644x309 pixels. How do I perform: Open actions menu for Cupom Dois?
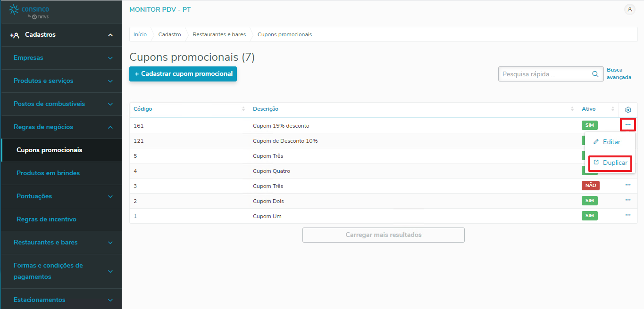(628, 200)
